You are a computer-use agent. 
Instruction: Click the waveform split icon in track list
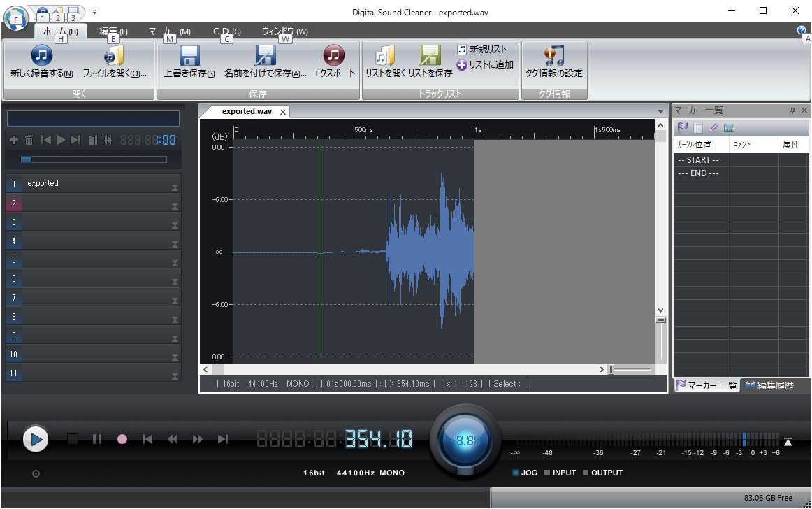(x=108, y=140)
